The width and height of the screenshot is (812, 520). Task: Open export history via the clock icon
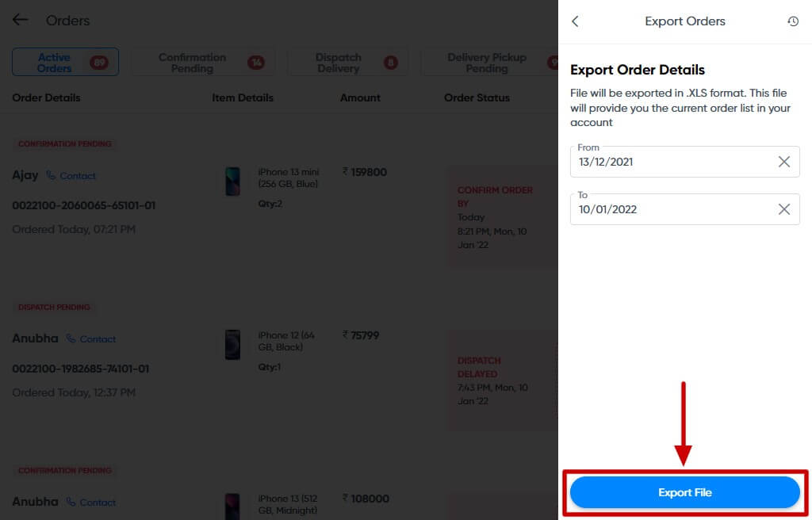tap(793, 21)
